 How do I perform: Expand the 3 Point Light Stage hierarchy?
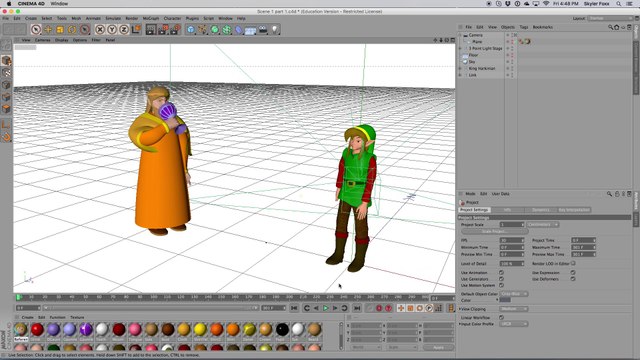tap(460, 48)
